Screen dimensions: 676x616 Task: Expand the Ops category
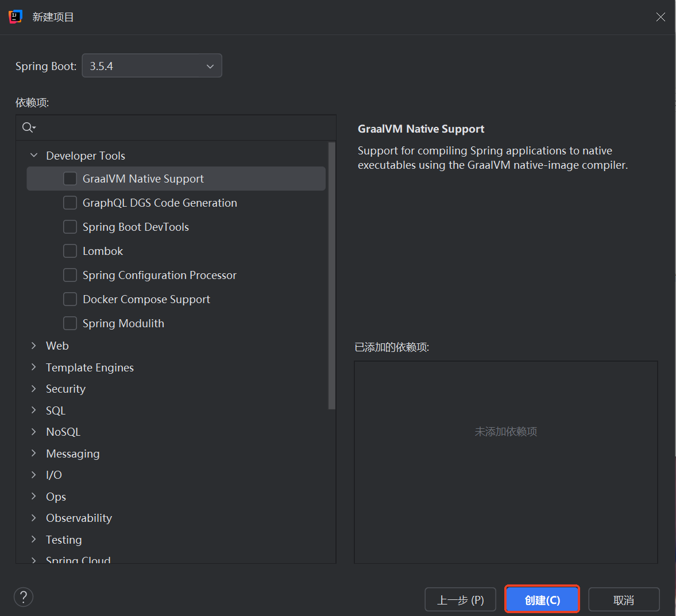coord(34,497)
